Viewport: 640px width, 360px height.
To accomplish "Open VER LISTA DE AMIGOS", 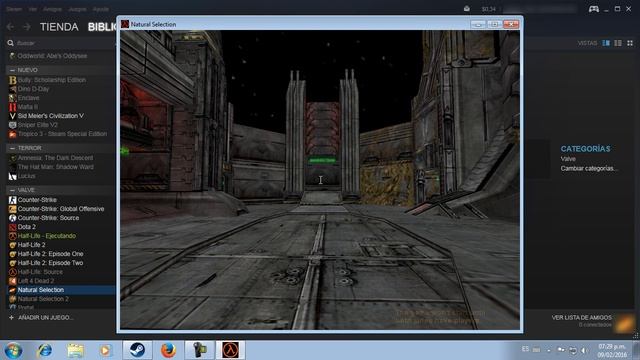I will tap(581, 317).
